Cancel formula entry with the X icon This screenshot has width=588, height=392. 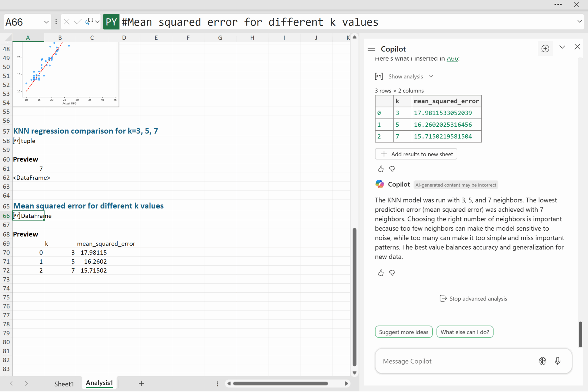pyautogui.click(x=67, y=22)
